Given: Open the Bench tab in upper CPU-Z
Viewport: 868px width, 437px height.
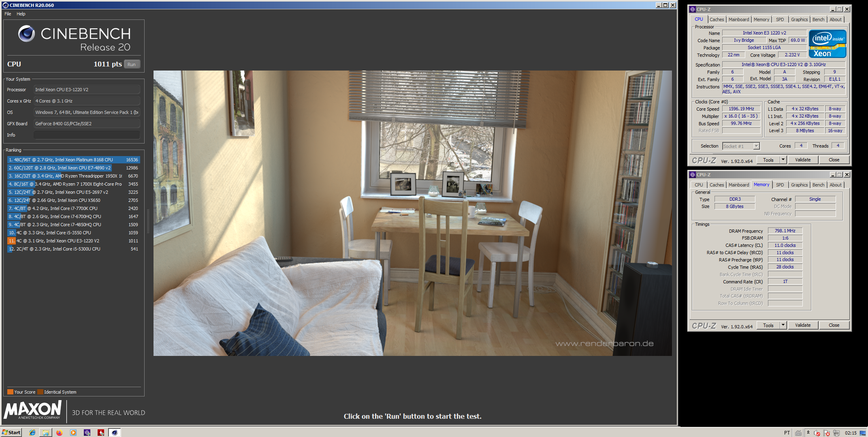Looking at the screenshot, I should click(x=819, y=19).
